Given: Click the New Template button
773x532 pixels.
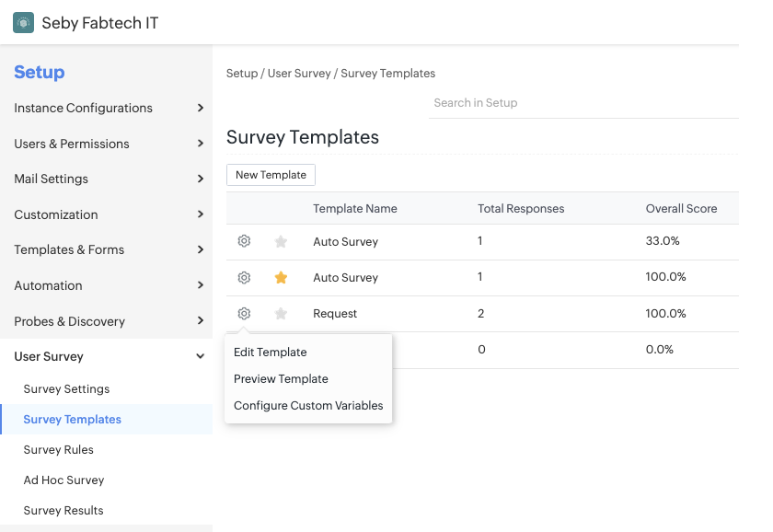Looking at the screenshot, I should pyautogui.click(x=271, y=175).
